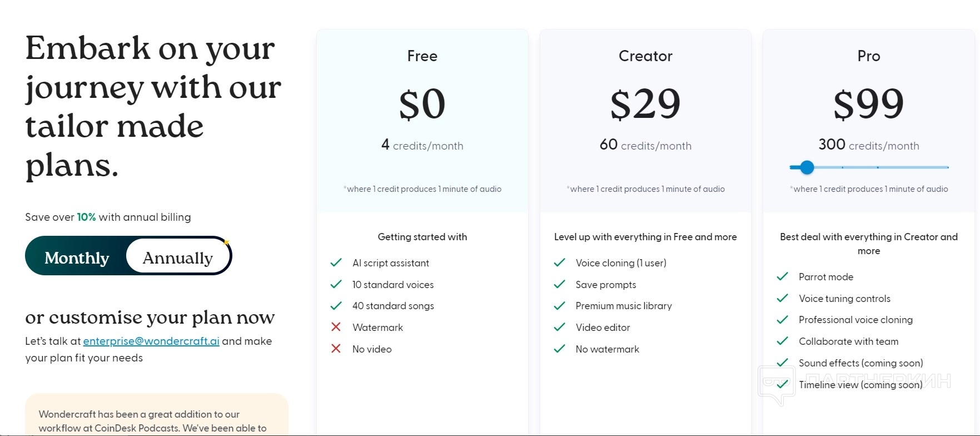This screenshot has height=436, width=980.
Task: Click the checkmark beside Voice cloning (1 user)
Action: [559, 262]
